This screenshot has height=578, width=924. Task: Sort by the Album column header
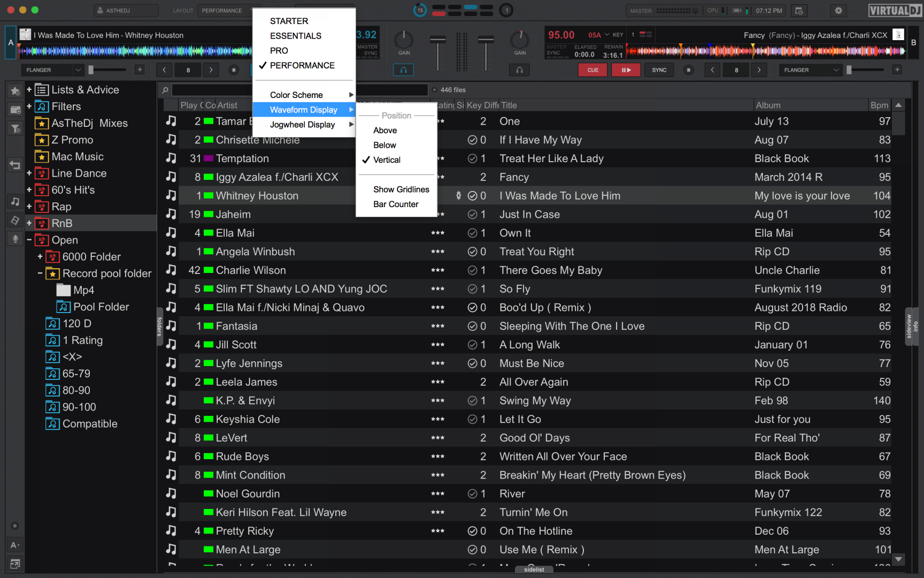click(810, 105)
